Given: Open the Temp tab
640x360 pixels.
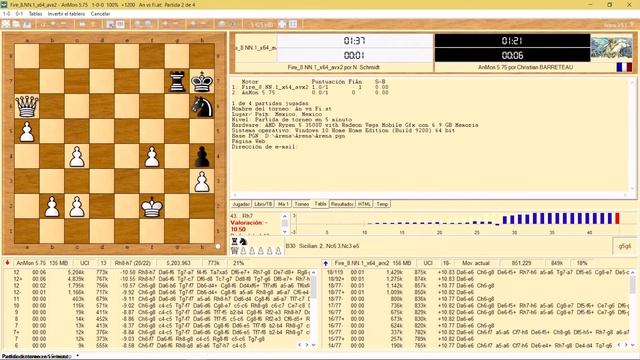Looking at the screenshot, I should tap(382, 204).
